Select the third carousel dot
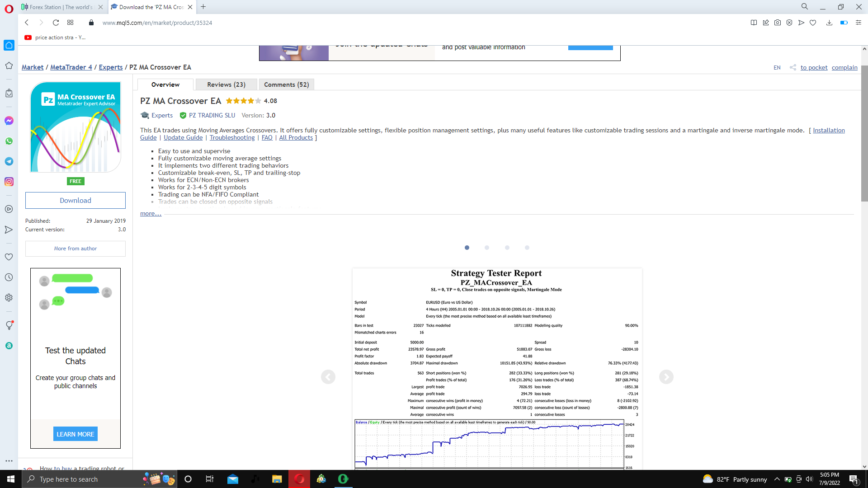The width and height of the screenshot is (868, 488). [x=507, y=248]
